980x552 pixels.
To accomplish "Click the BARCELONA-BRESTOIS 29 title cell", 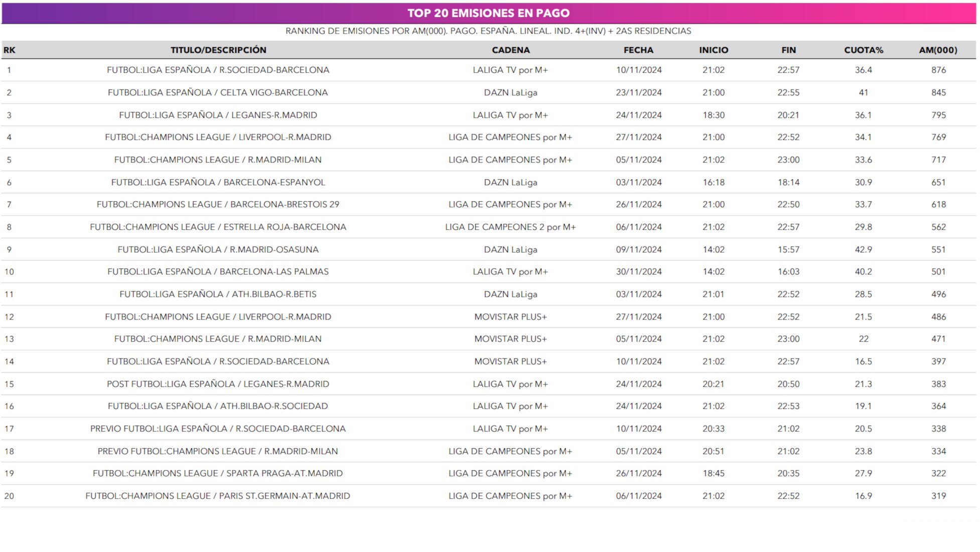I will pos(218,205).
